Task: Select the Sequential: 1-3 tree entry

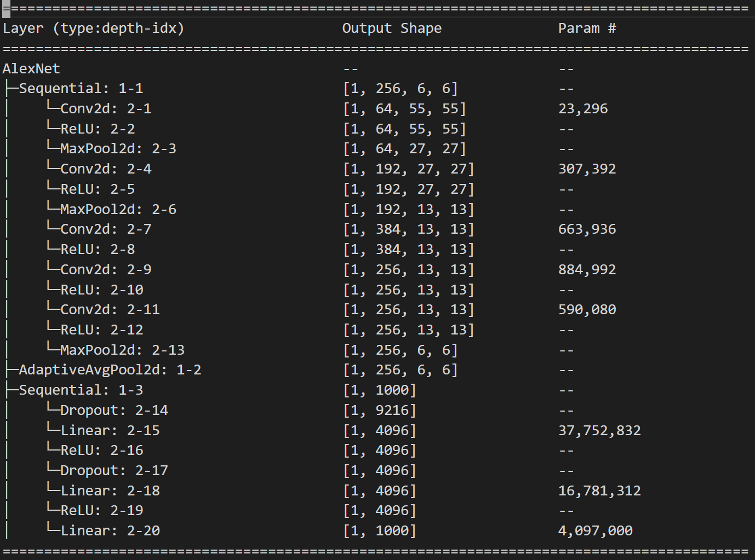Action: 81,390
